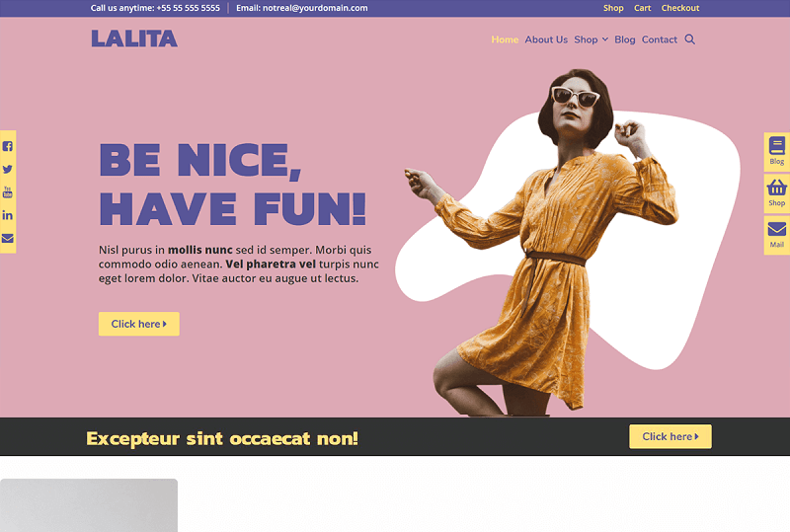Expand the Shop dropdown chevron in main menu
790x532 pixels.
pos(605,39)
